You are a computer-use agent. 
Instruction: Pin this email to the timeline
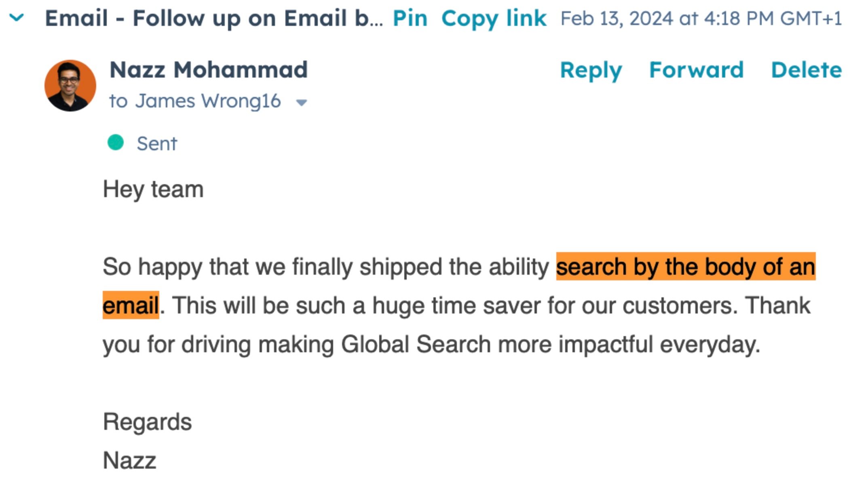[x=410, y=19]
